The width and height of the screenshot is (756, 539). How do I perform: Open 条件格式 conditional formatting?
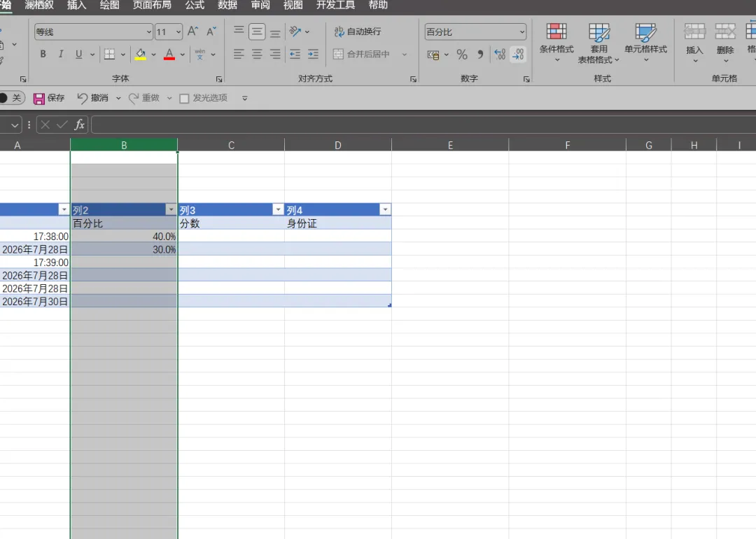pyautogui.click(x=556, y=43)
